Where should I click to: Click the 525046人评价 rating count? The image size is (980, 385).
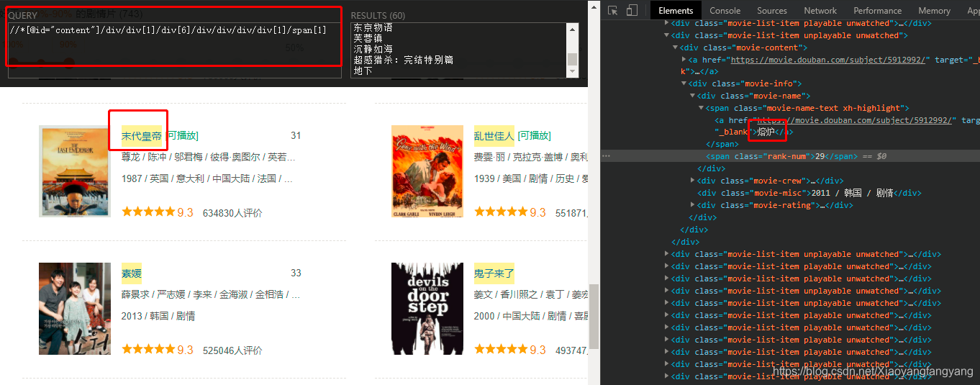pyautogui.click(x=232, y=350)
